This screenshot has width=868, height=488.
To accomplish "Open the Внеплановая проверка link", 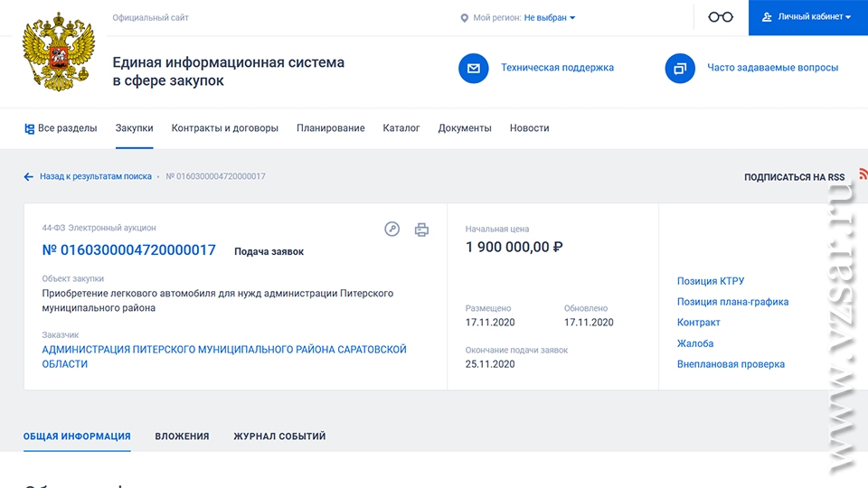I will click(x=731, y=364).
